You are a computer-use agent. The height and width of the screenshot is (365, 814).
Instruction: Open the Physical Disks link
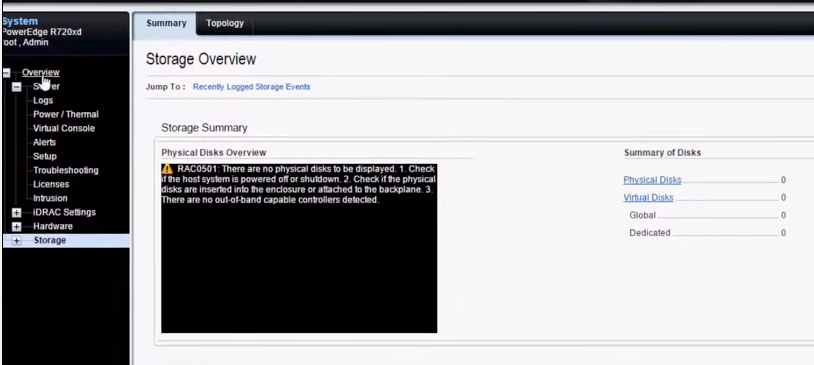(x=652, y=180)
